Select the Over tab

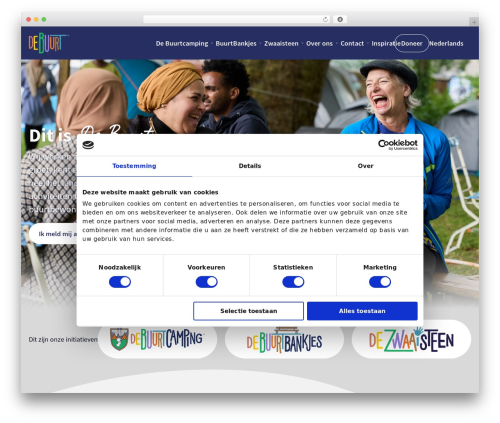pos(365,166)
